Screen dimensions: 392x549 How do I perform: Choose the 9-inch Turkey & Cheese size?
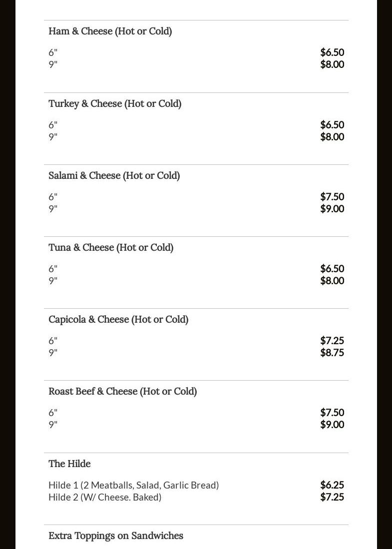pyautogui.click(x=53, y=137)
